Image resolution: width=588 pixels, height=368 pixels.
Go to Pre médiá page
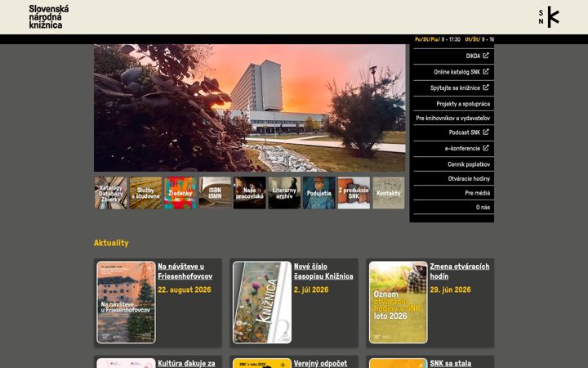pos(478,193)
